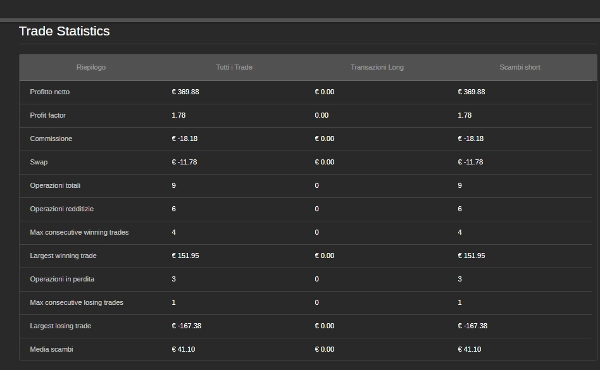
Task: Select Operazioni in perdita 0 under Transazioni Long
Action: (x=317, y=279)
